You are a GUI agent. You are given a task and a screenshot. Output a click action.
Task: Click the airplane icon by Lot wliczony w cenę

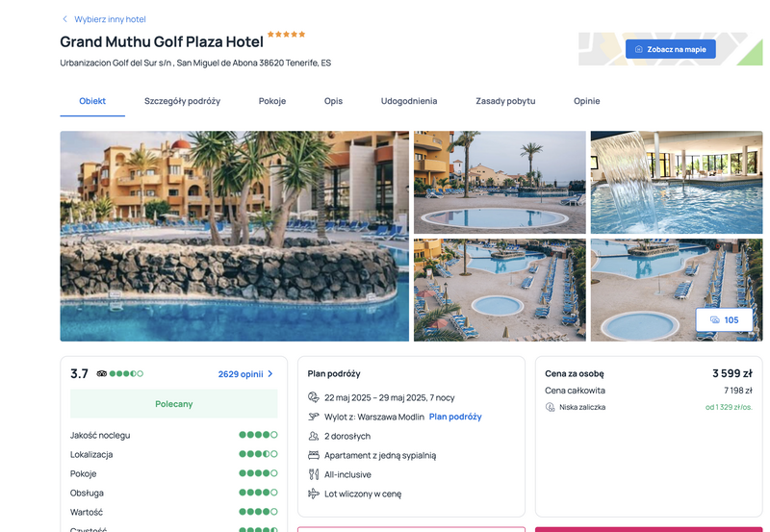point(314,494)
